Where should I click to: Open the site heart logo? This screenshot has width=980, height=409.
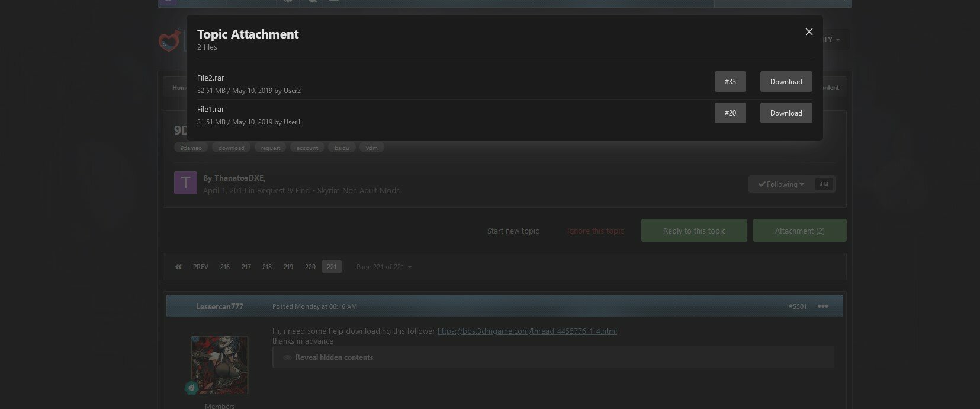(170, 40)
